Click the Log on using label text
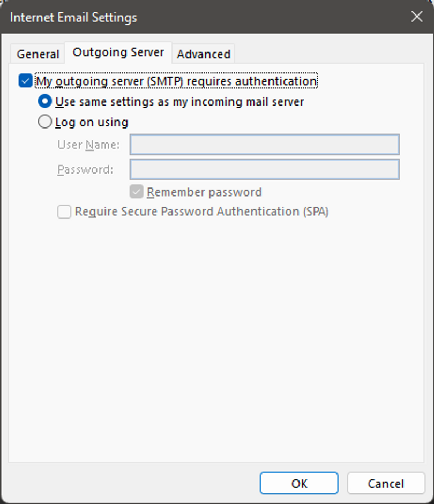 [92, 123]
